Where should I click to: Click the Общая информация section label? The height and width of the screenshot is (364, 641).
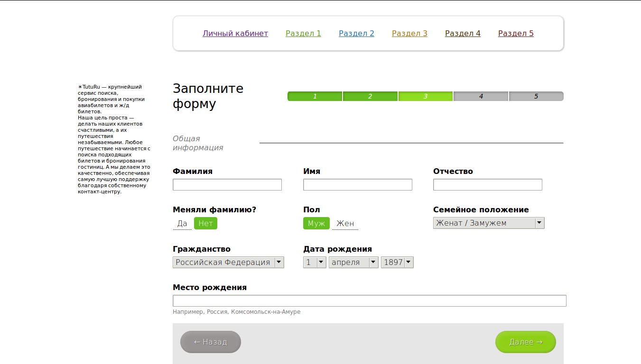[198, 143]
